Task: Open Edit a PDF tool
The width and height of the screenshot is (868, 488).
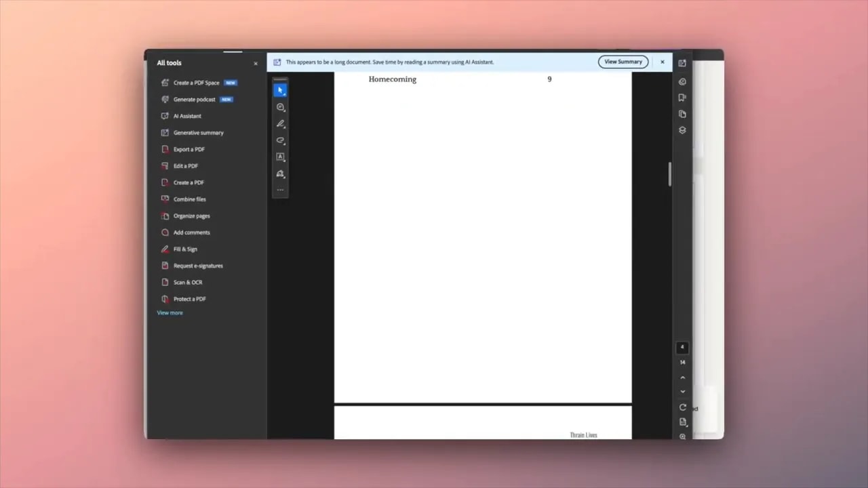Action: (186, 166)
